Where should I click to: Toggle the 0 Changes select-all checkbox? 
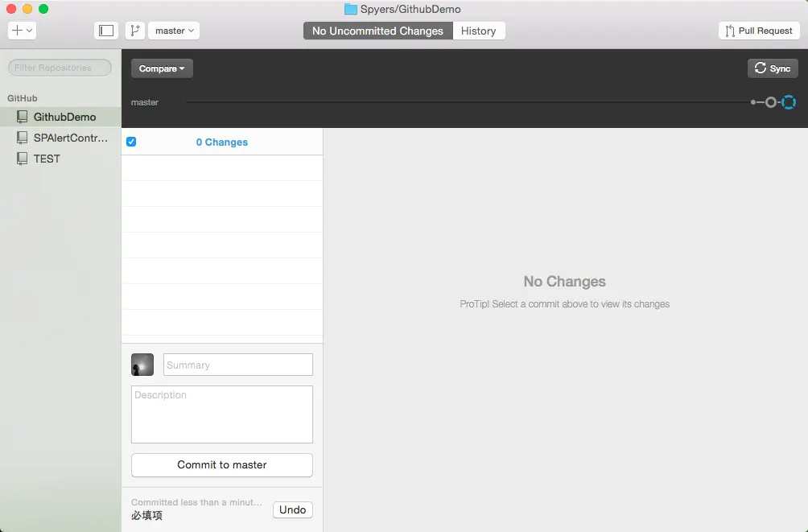coord(131,142)
